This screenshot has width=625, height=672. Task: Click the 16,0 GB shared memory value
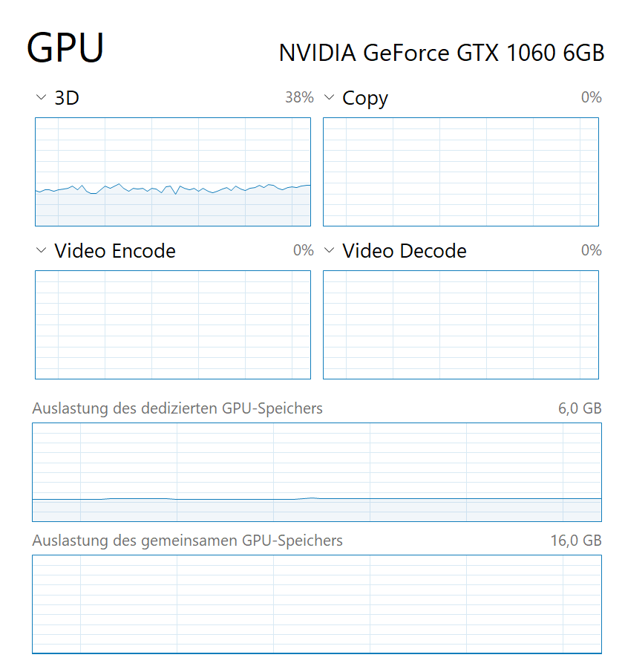[x=576, y=541]
